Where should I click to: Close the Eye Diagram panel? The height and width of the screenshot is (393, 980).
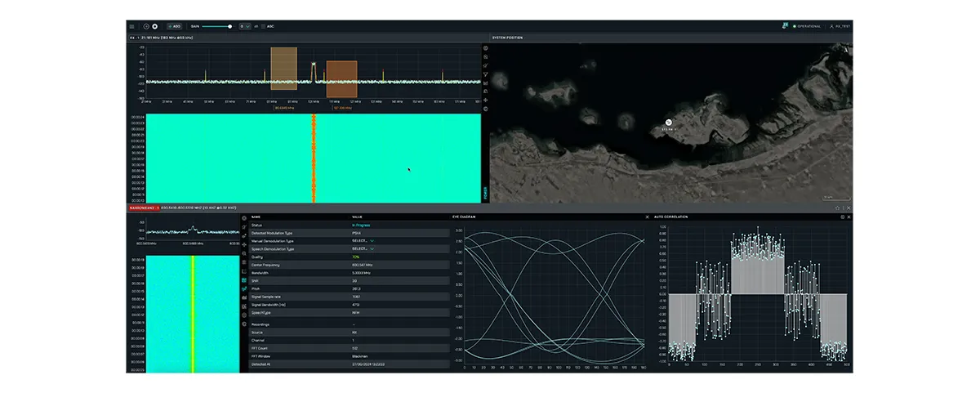click(x=647, y=217)
